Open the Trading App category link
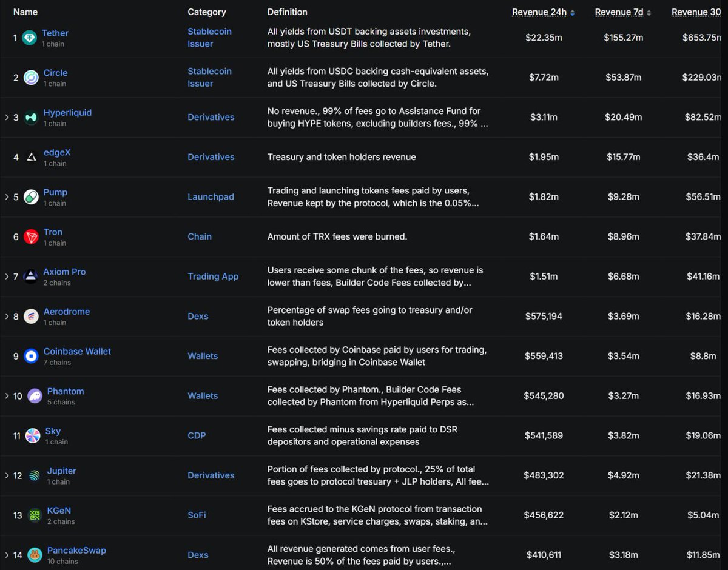The width and height of the screenshot is (728, 570). tap(213, 277)
